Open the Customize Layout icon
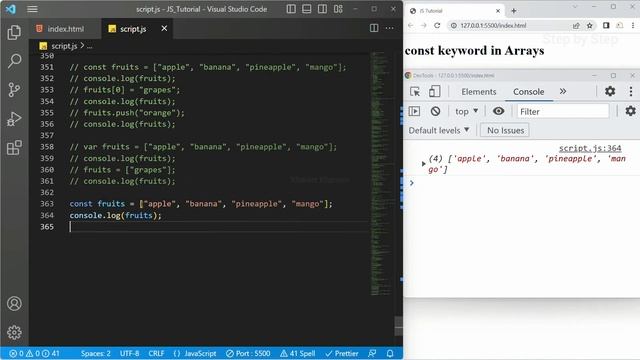The image size is (640, 360). pos(338,9)
